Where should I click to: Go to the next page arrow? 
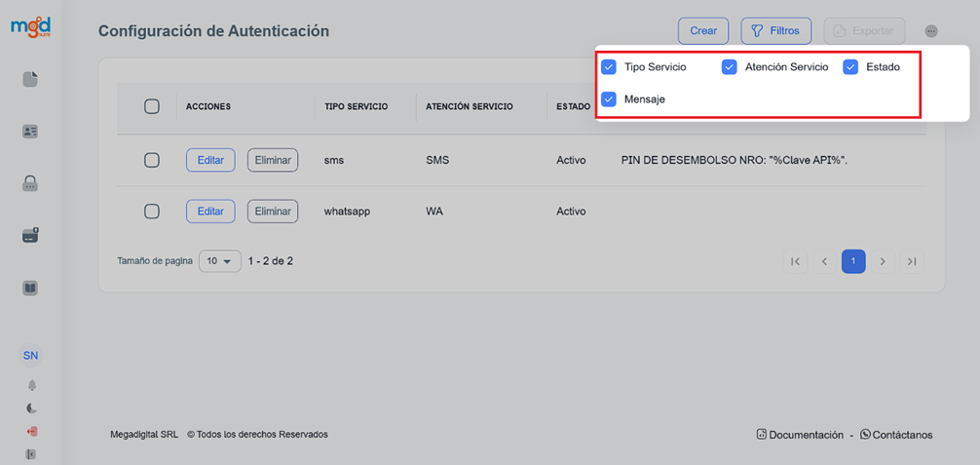point(883,261)
